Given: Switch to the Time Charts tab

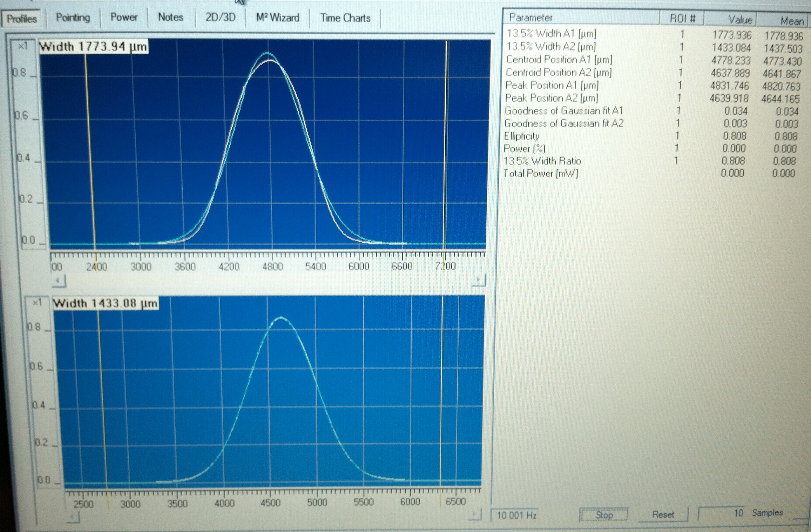Looking at the screenshot, I should (x=345, y=18).
